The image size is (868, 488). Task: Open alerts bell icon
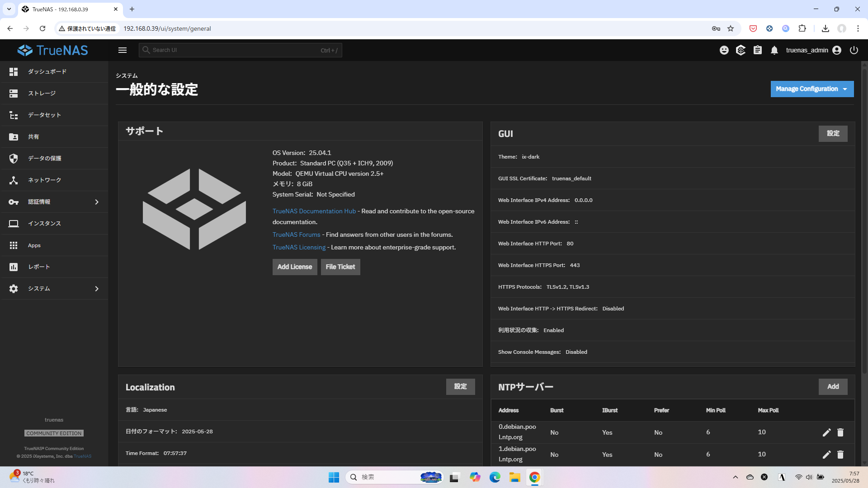pos(774,50)
